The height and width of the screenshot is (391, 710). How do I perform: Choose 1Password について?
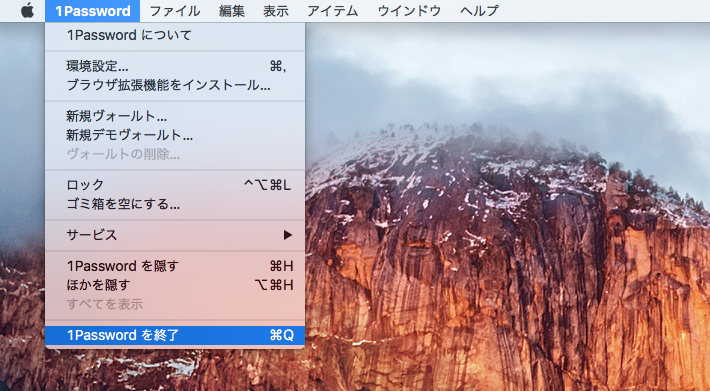pyautogui.click(x=175, y=35)
